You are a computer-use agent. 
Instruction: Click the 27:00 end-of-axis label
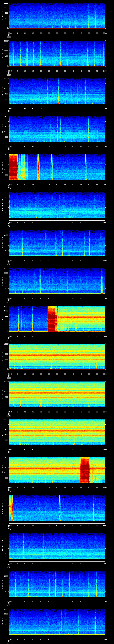[x=105, y=184]
